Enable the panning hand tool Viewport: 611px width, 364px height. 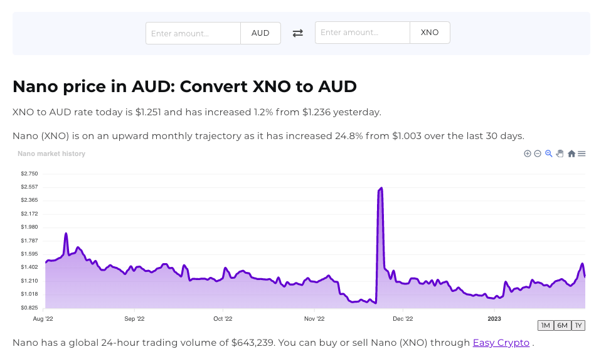click(x=560, y=153)
